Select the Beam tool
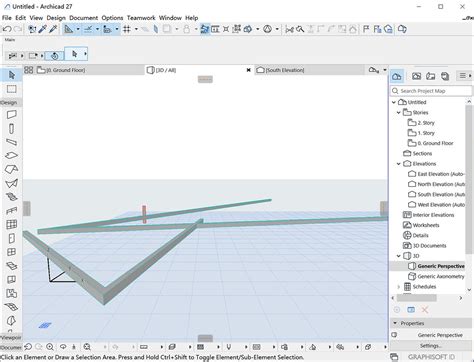 11,142
